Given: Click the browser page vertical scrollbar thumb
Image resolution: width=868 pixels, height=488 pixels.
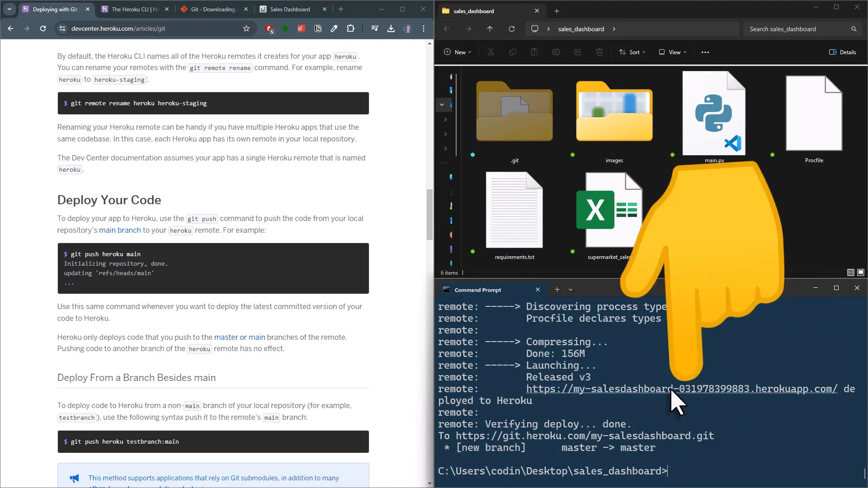Looking at the screenshot, I should click(x=429, y=215).
